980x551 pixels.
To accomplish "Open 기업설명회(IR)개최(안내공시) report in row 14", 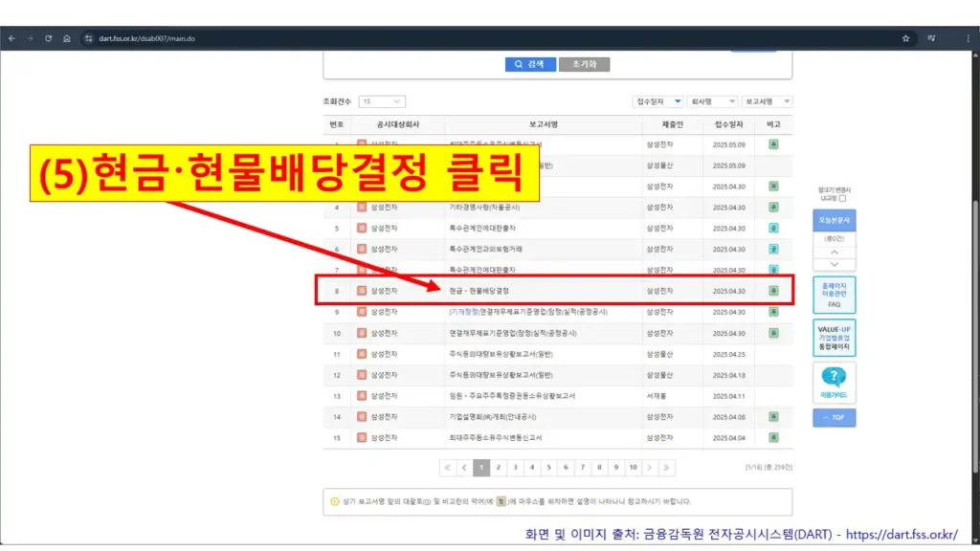I will click(493, 417).
